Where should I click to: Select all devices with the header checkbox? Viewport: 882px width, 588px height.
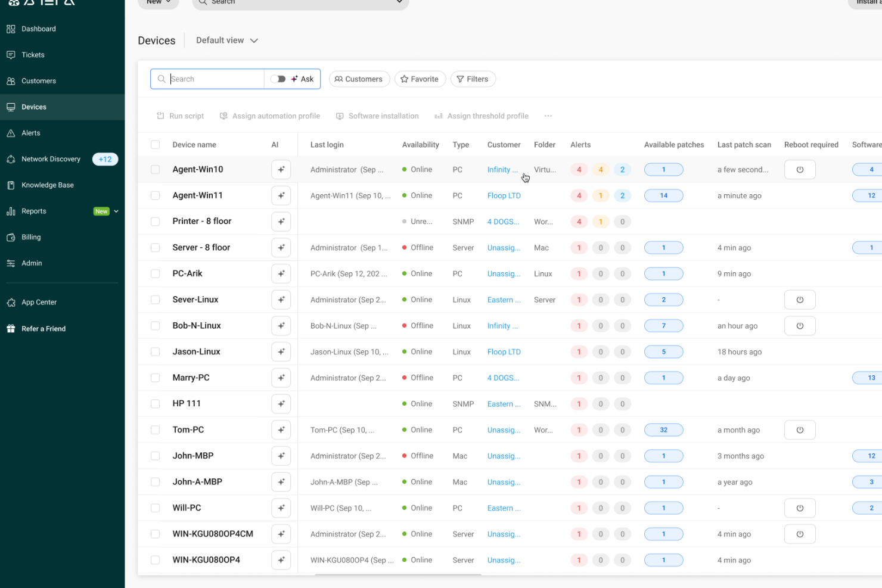[x=155, y=144]
